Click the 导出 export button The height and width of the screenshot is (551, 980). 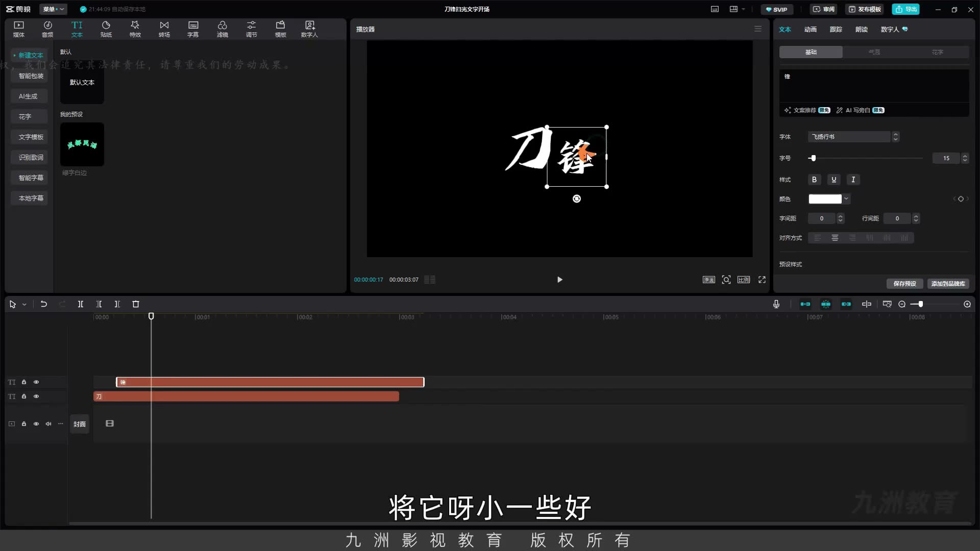pos(906,9)
